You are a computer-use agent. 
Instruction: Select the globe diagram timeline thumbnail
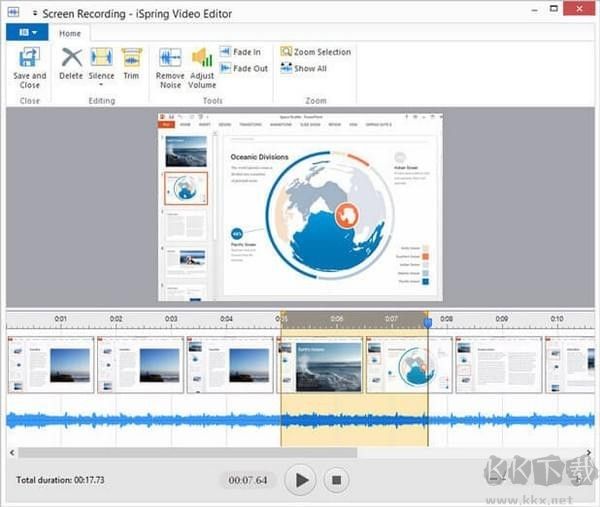(x=409, y=365)
